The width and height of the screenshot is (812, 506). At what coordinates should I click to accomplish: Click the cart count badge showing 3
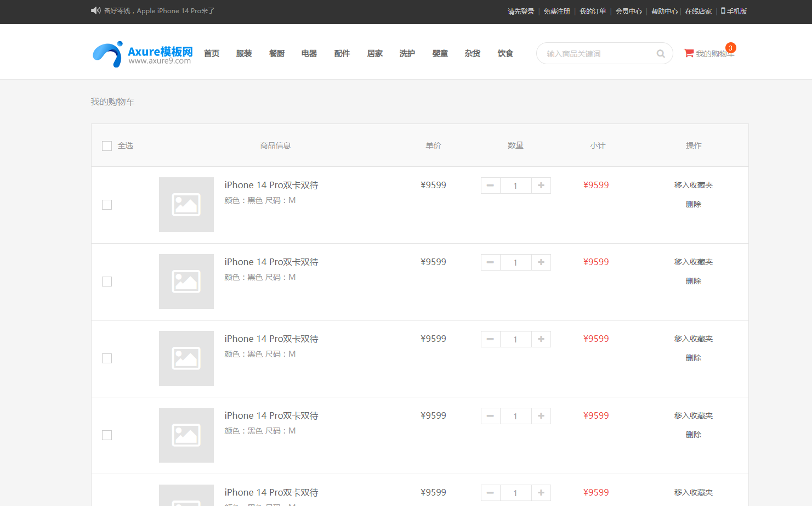[x=730, y=48]
